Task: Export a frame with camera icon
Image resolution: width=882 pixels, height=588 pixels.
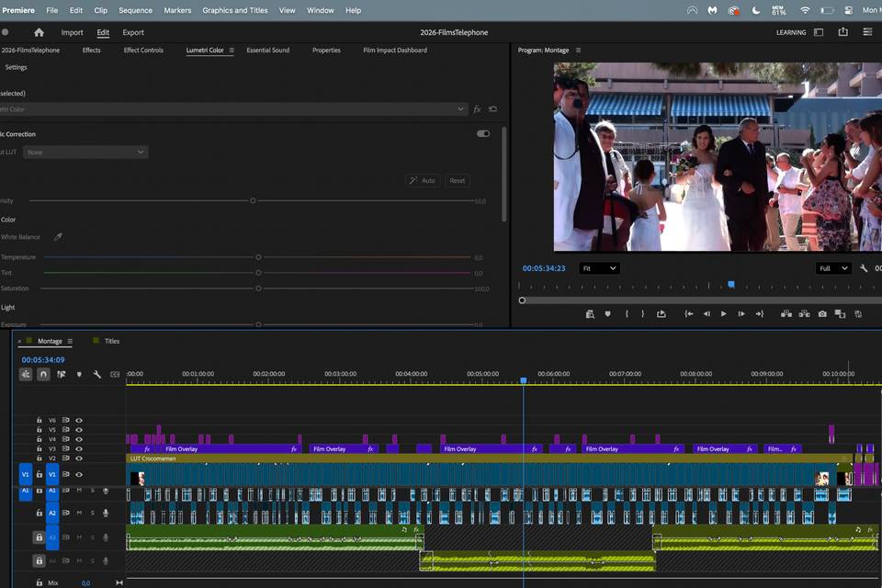Action: click(x=822, y=314)
